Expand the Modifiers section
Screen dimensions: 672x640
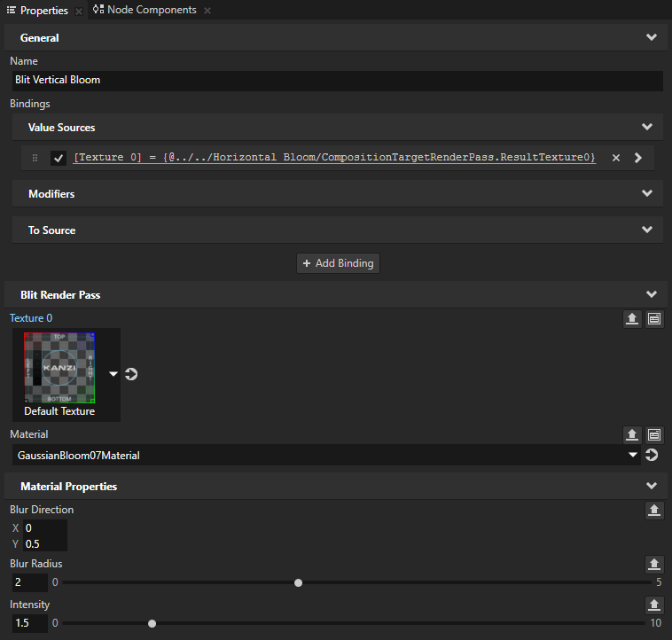pos(646,193)
